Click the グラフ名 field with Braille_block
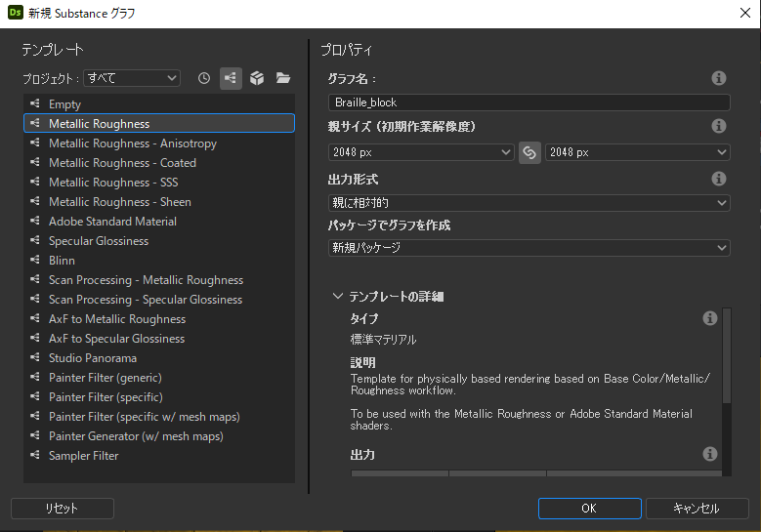Image resolution: width=761 pixels, height=532 pixels. pos(529,102)
